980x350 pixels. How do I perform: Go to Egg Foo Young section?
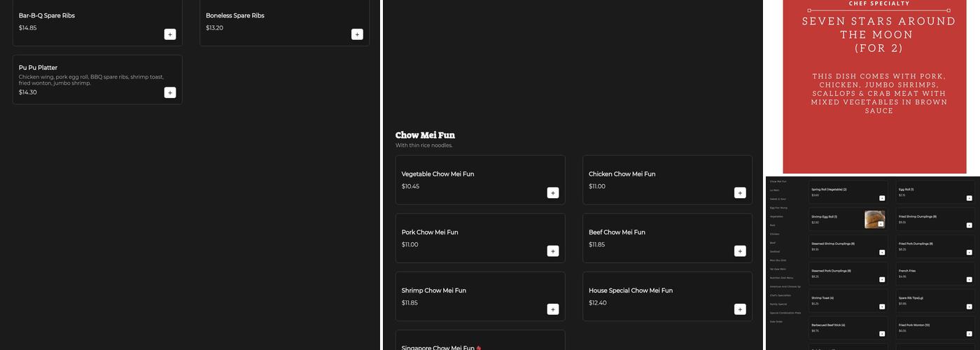pos(778,208)
